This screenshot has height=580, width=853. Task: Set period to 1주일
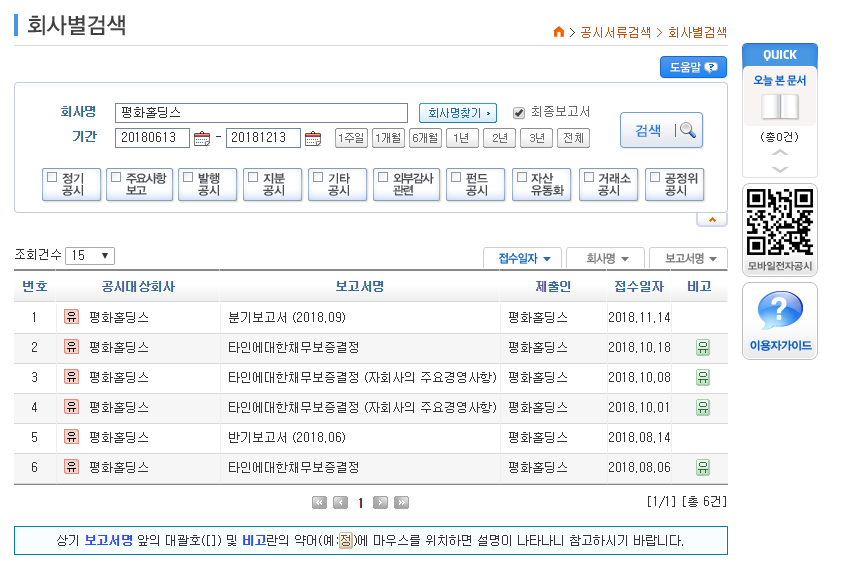(351, 138)
